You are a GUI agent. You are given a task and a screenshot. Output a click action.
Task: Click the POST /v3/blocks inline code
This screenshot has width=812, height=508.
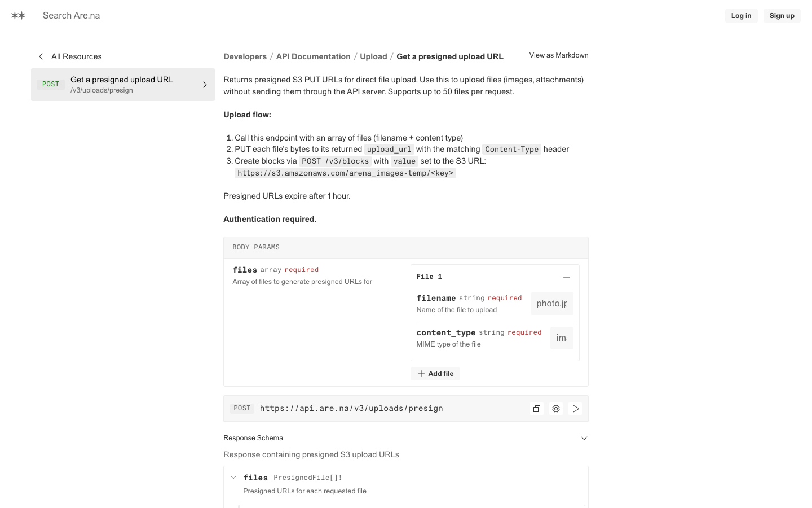click(336, 161)
